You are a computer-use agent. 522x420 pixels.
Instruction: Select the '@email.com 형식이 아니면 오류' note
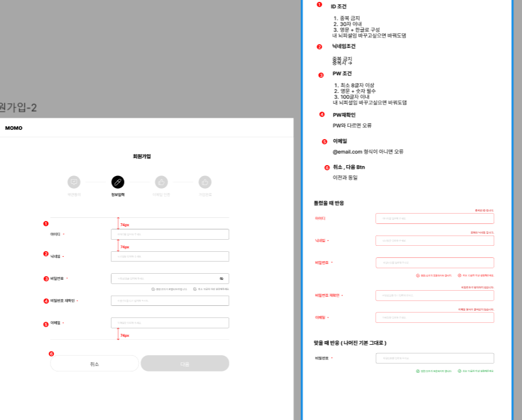click(368, 152)
